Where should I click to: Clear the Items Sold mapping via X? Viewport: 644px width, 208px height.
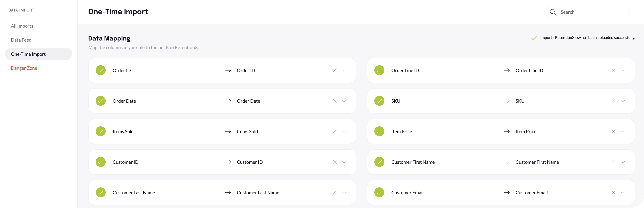click(334, 131)
